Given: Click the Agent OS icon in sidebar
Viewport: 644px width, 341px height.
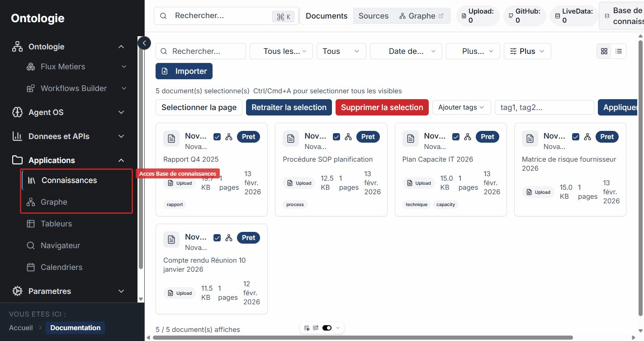Looking at the screenshot, I should pyautogui.click(x=17, y=112).
